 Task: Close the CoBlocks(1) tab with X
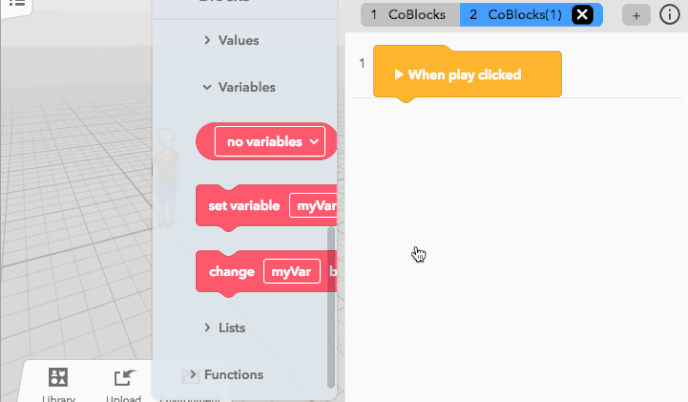tap(582, 15)
